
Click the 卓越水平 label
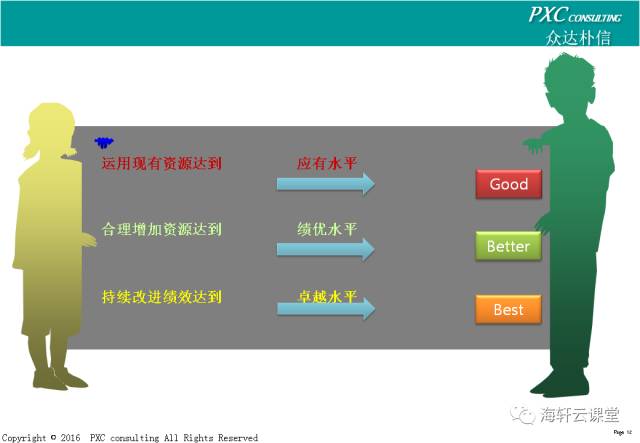point(326,296)
